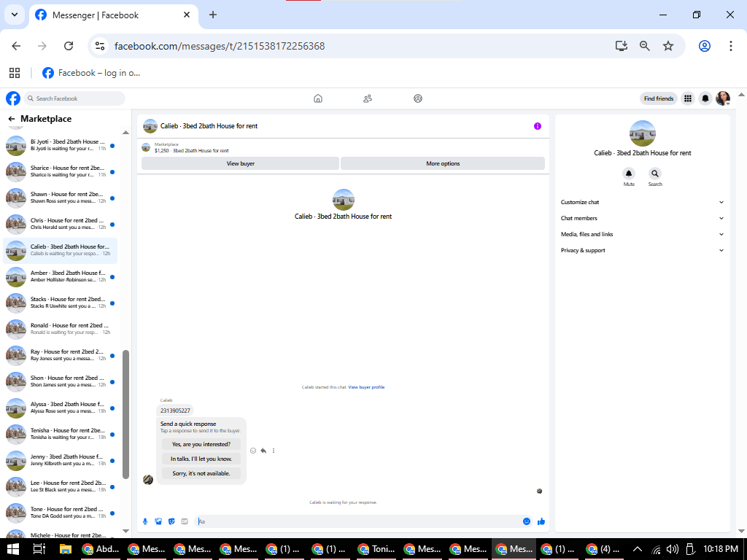Click the browser address bar URL

pos(220,46)
